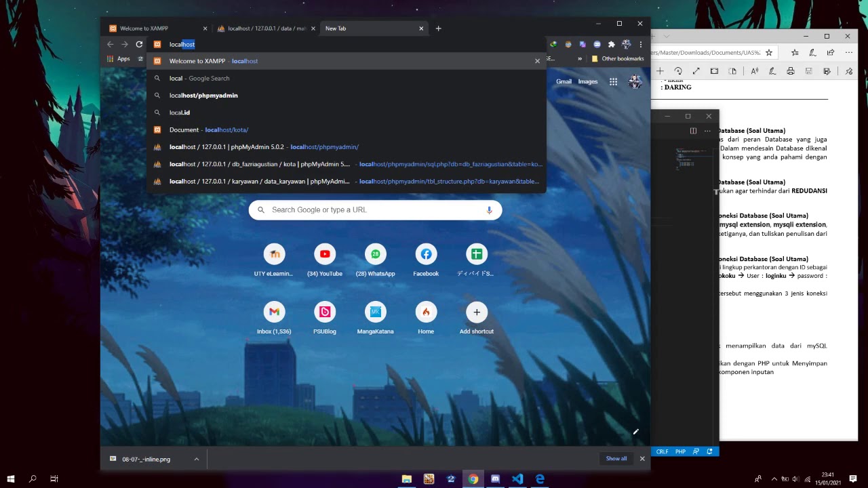Open the Gmail link
Screen dimensions: 868x488
coord(564,81)
